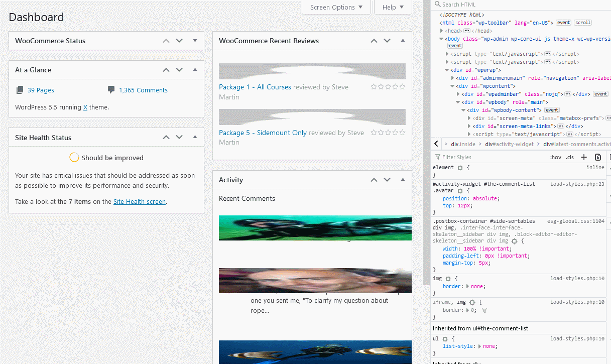Move WooCommerce Recent Reviews widget down
The width and height of the screenshot is (611, 364).
[387, 41]
